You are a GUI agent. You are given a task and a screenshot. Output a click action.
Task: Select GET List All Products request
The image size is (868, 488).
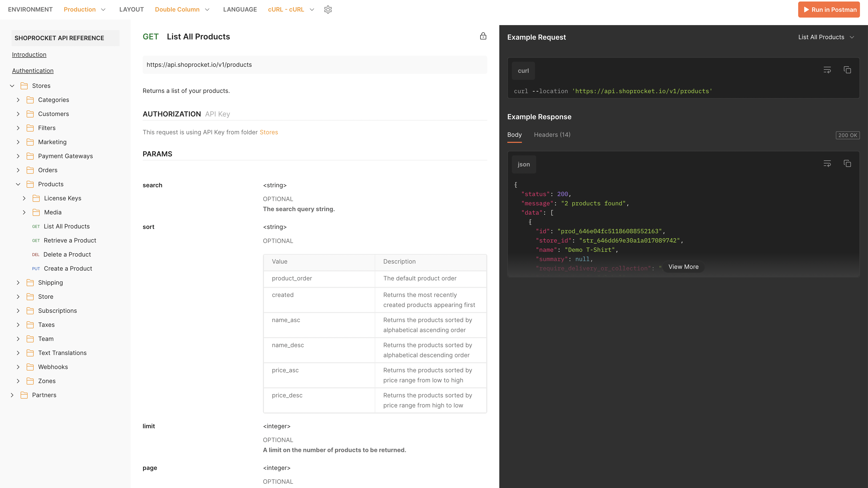click(61, 226)
